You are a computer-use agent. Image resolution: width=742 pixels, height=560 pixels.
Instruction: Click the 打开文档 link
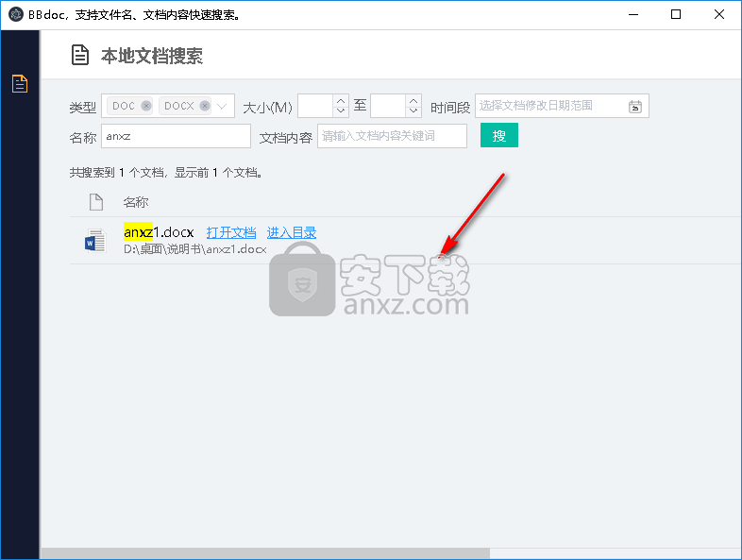tap(231, 232)
